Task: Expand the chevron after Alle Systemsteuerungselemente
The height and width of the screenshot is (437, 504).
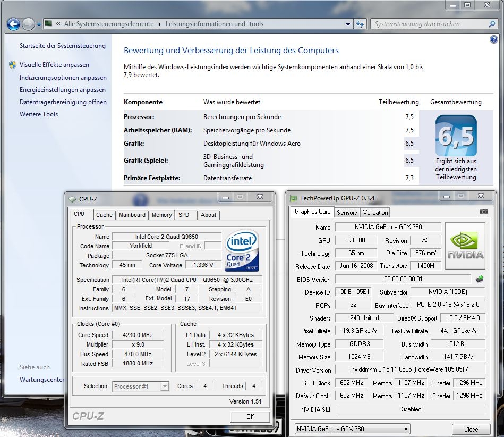Action: point(159,24)
